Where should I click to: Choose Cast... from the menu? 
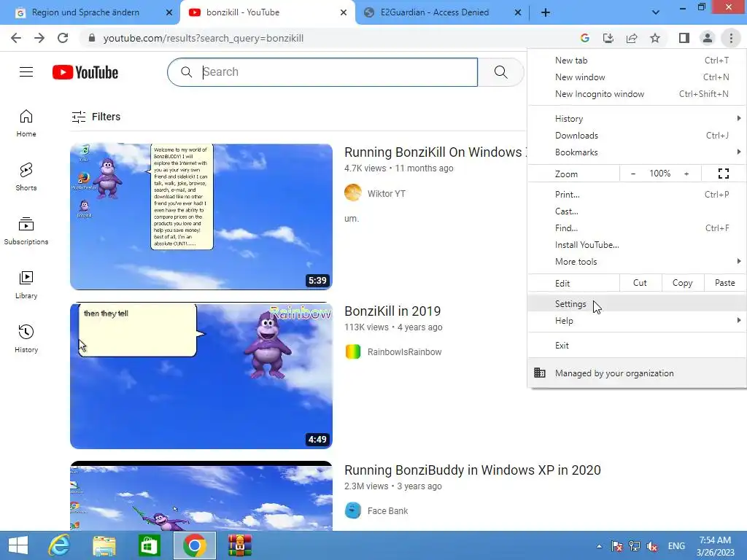pos(637,211)
